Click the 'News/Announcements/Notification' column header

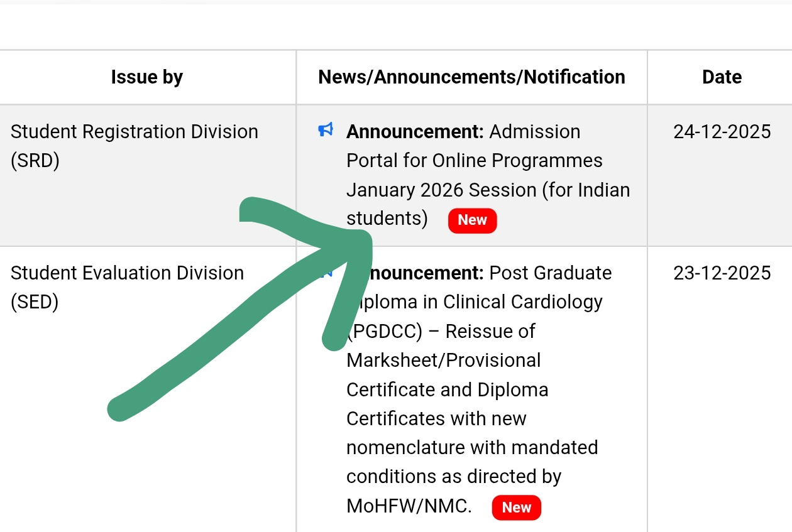pyautogui.click(x=471, y=77)
